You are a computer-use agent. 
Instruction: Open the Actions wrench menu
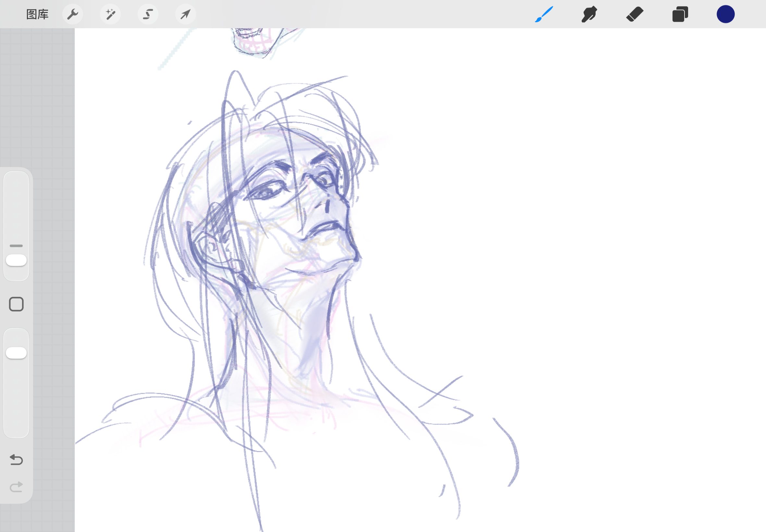point(73,14)
